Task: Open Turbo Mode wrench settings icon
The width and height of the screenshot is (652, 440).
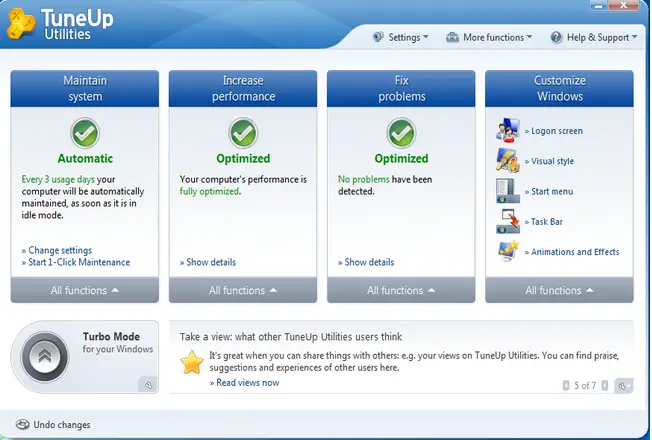Action: point(148,385)
